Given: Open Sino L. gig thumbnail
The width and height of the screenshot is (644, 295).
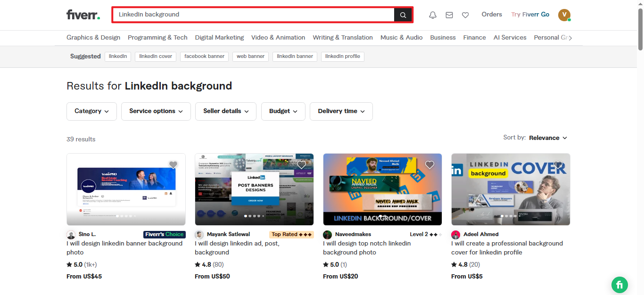Looking at the screenshot, I should pyautogui.click(x=126, y=189).
